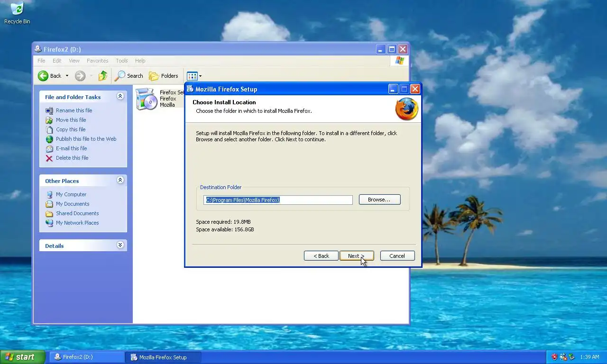Maximize the Firefox2 (D:) Explorer window
Screen dimensions: 607x364
[392, 49]
